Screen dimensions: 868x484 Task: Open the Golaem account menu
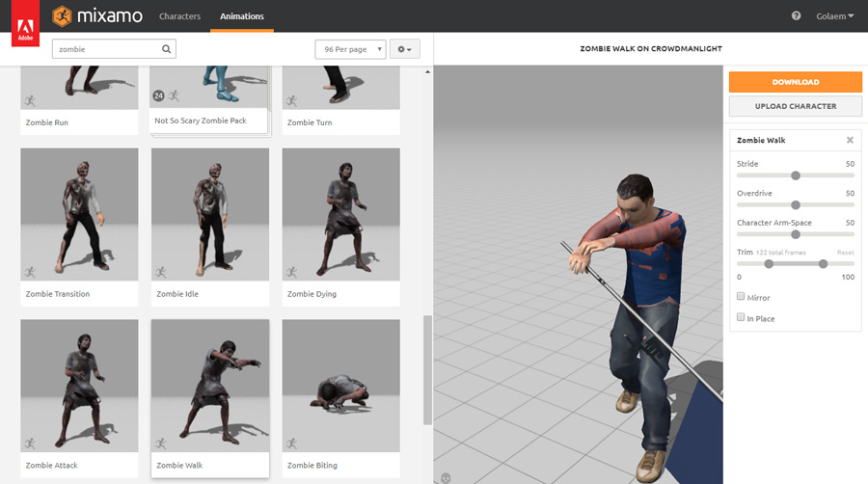coord(835,16)
